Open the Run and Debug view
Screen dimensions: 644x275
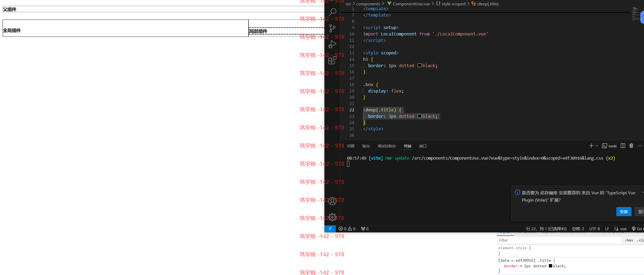point(332,44)
